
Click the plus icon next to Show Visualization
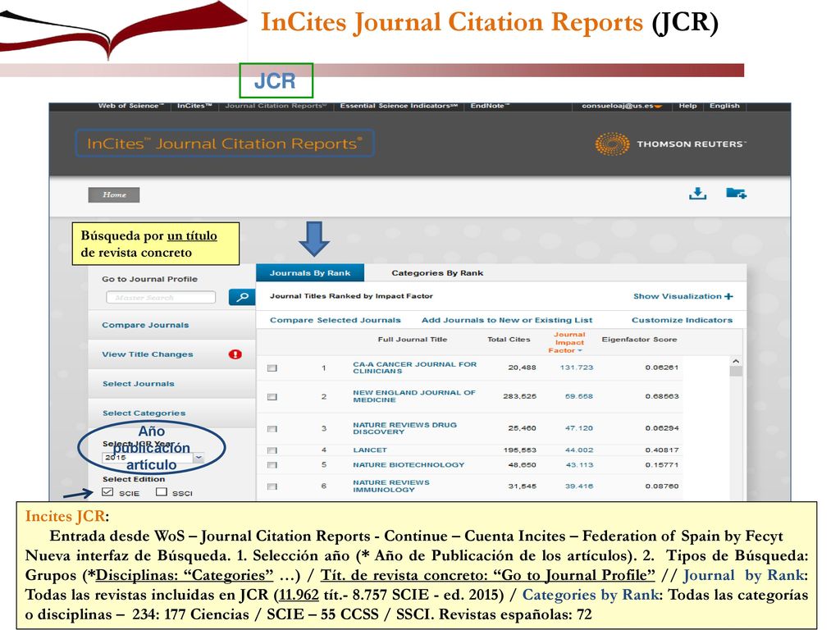728,296
